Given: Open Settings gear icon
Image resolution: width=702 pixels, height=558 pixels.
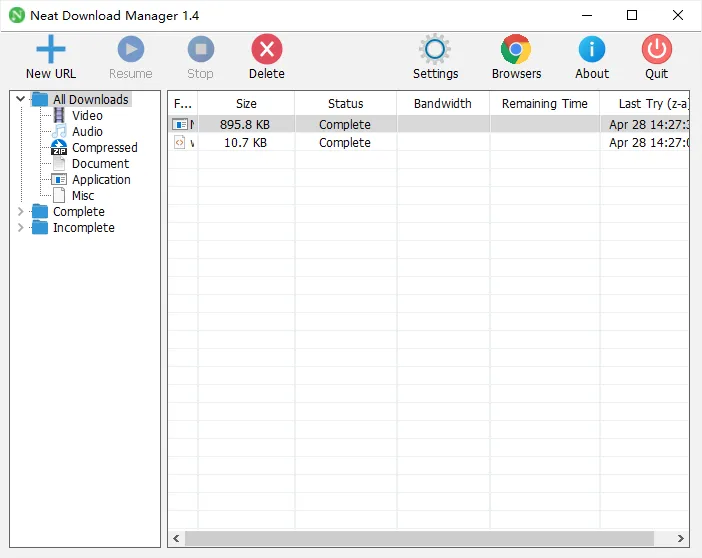Looking at the screenshot, I should coord(435,49).
